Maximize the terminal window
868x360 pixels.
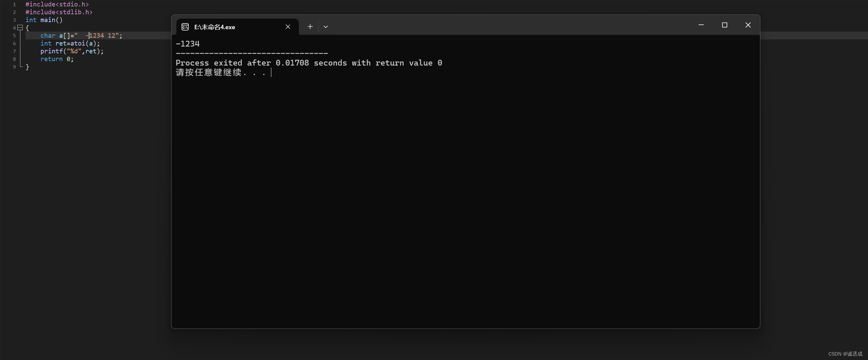pyautogui.click(x=724, y=25)
